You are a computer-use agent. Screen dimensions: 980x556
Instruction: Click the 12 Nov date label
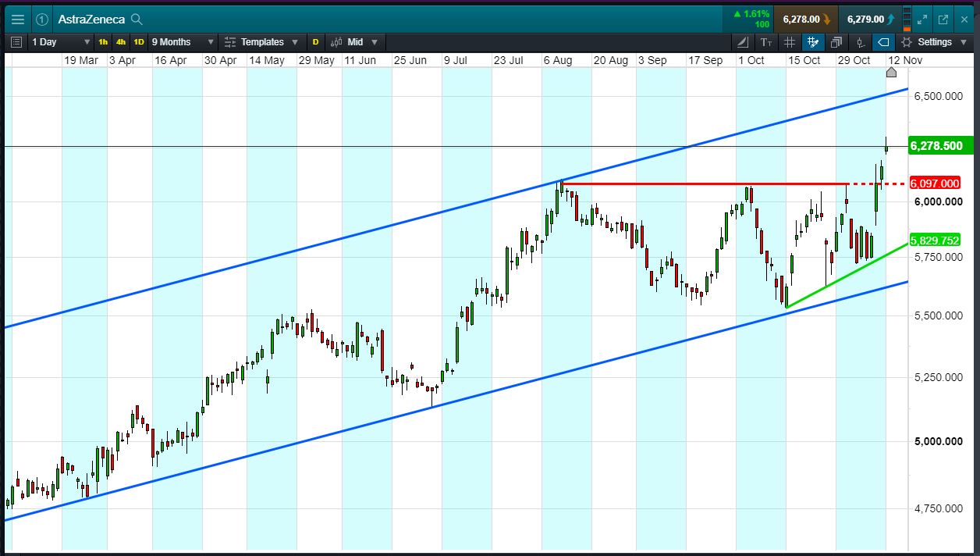click(905, 60)
